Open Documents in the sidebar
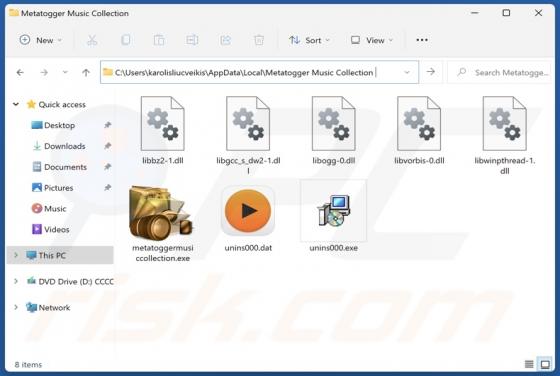This screenshot has height=376, width=560. point(60,167)
